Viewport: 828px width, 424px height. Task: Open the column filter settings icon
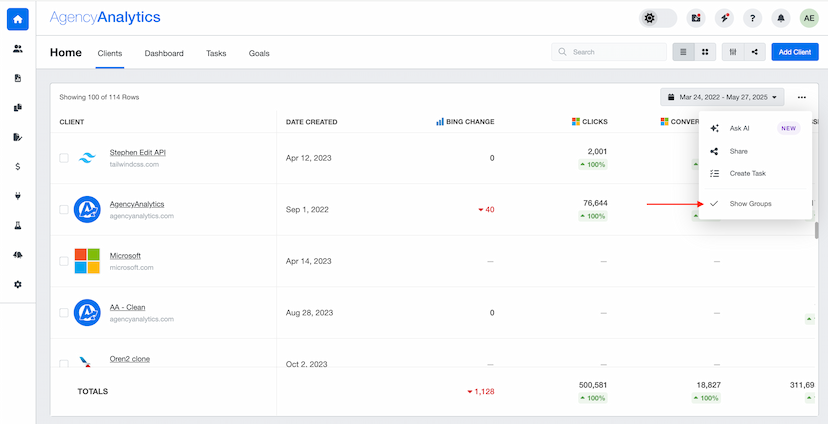[733, 52]
